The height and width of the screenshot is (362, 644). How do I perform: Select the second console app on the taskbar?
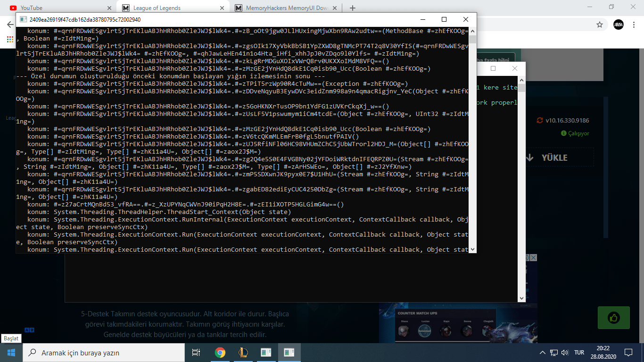coord(289,353)
